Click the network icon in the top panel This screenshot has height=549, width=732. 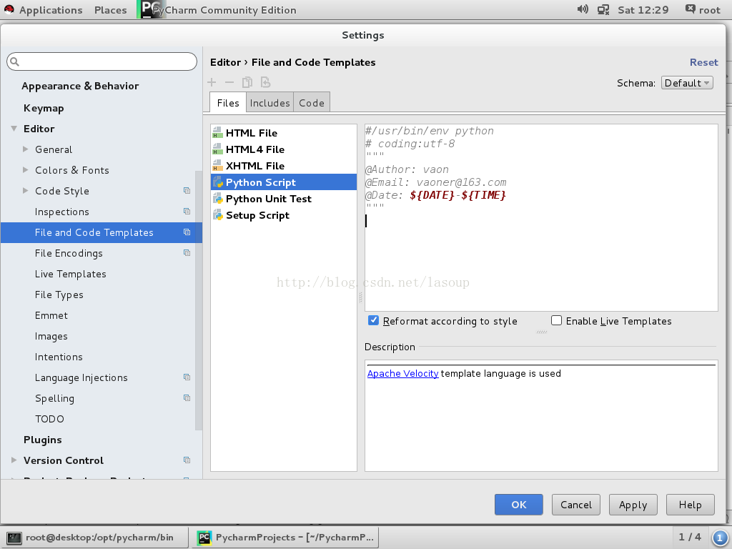coord(603,9)
